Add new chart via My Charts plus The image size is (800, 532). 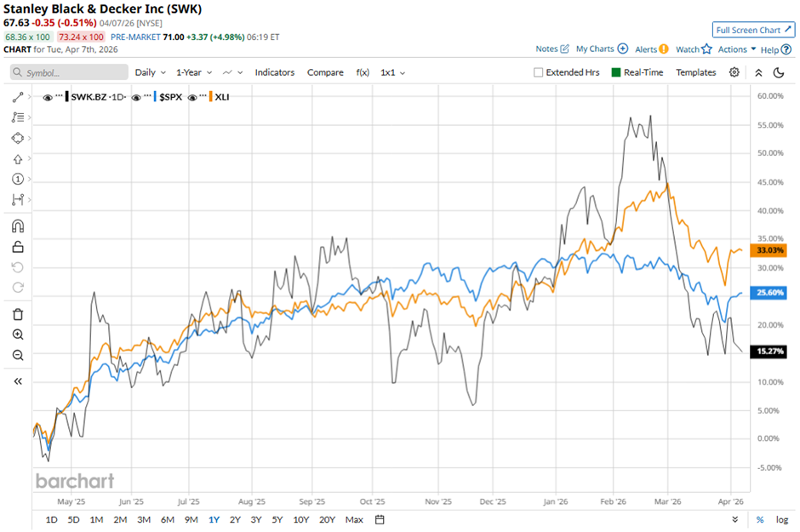point(622,49)
